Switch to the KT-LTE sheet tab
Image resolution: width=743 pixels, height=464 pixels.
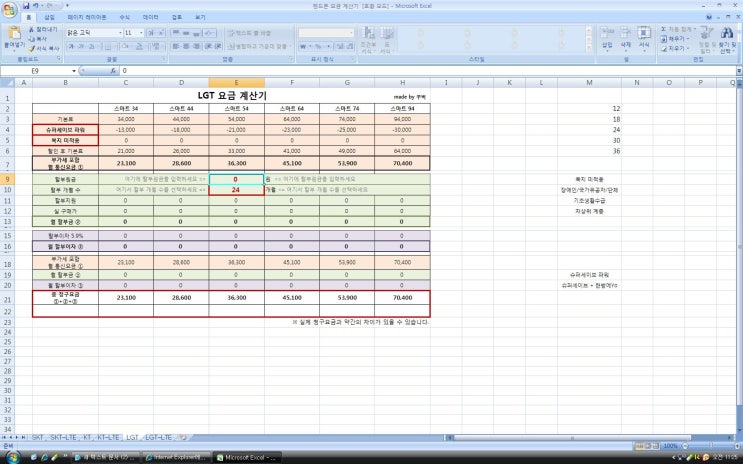click(x=109, y=437)
